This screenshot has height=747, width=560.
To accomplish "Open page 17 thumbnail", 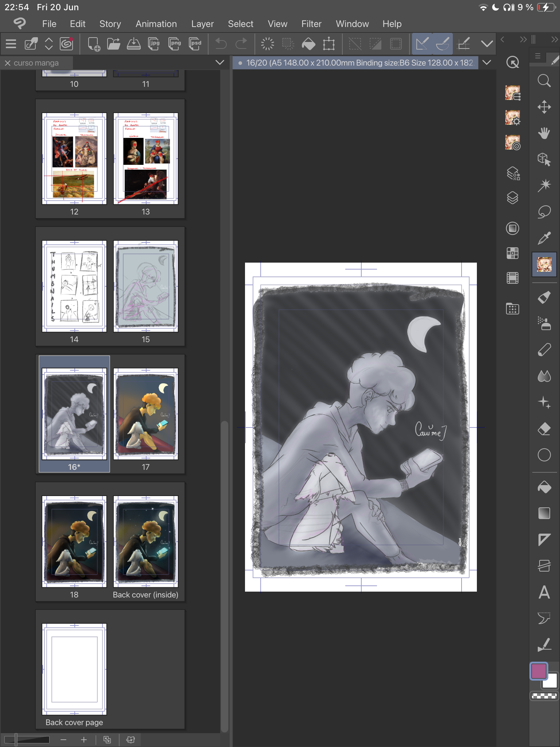I will (x=146, y=414).
